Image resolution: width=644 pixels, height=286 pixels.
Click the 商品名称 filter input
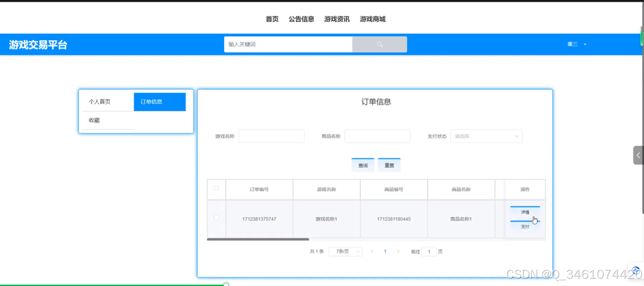point(377,136)
